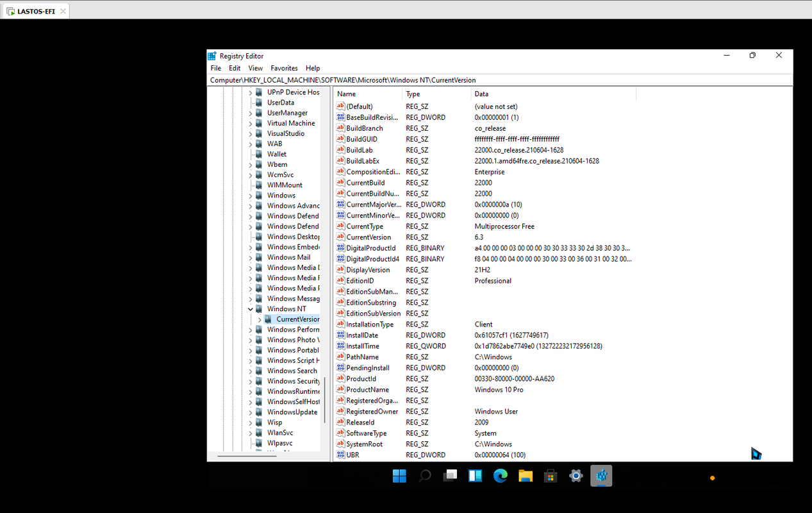The height and width of the screenshot is (513, 812).
Task: Expand the Wisp key
Action: coord(251,422)
